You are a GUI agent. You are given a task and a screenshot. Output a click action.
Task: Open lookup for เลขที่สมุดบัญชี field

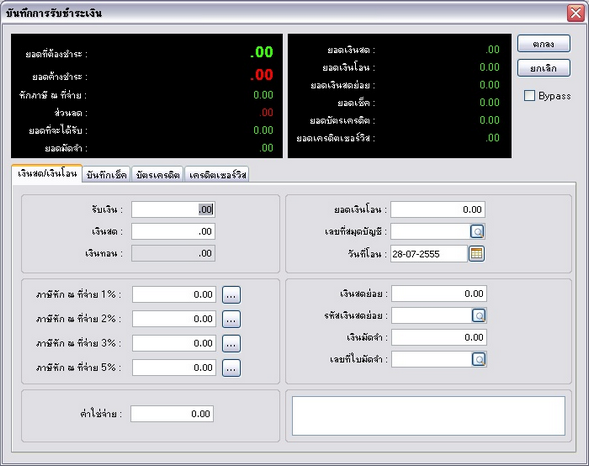(x=477, y=232)
